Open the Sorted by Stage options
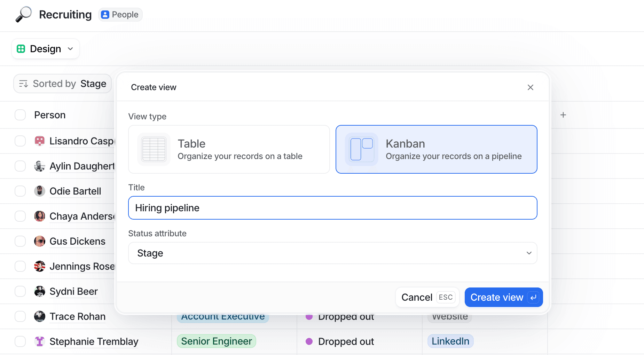 [x=62, y=84]
